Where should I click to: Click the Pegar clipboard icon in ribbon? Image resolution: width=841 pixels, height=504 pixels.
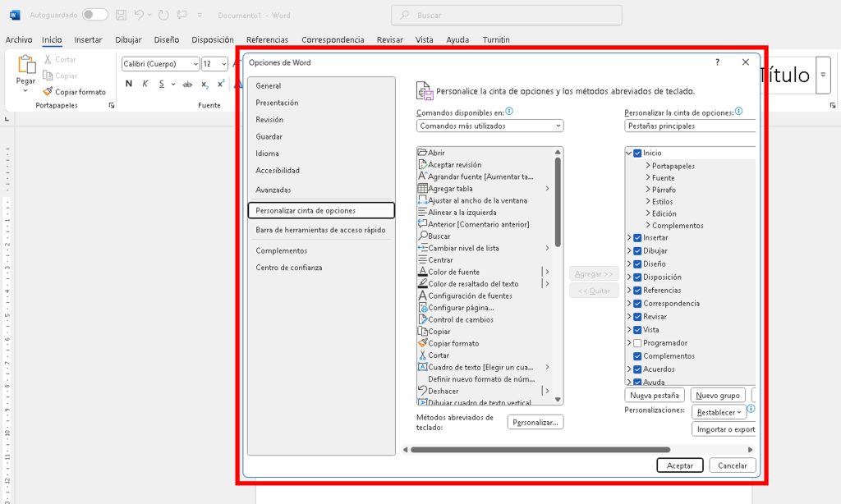(26, 66)
